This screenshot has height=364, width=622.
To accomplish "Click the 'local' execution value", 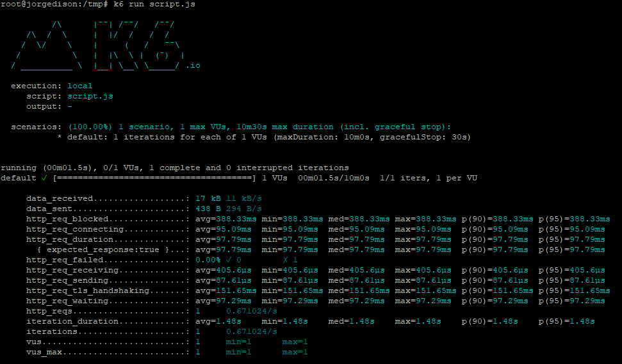I will click(x=79, y=86).
